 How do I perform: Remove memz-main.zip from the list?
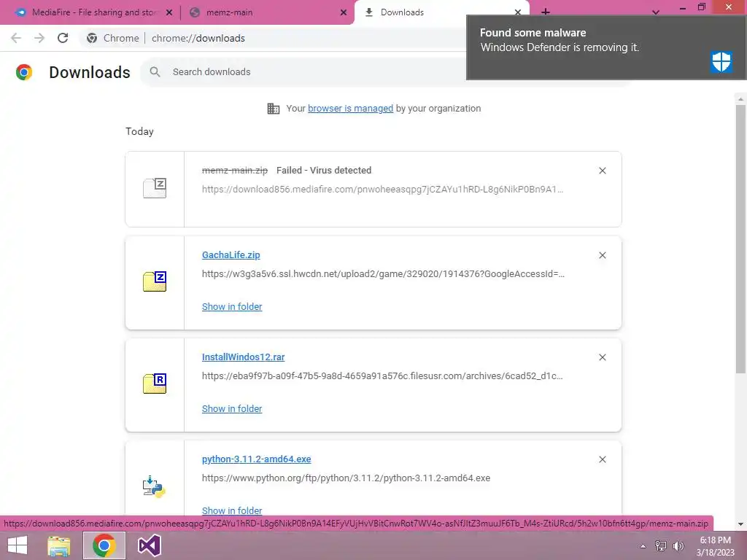click(602, 171)
